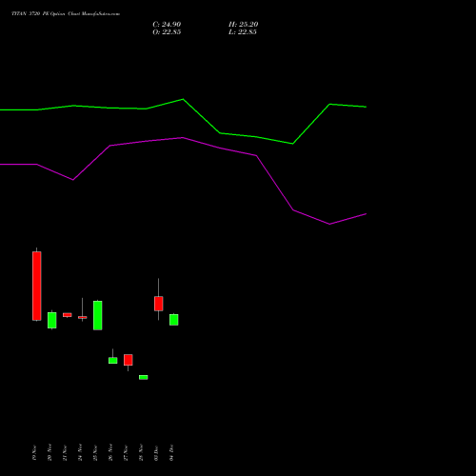Screen dimensions: 476x476
Task: Select the small green candle above 26 Nov
Action: 113,360
